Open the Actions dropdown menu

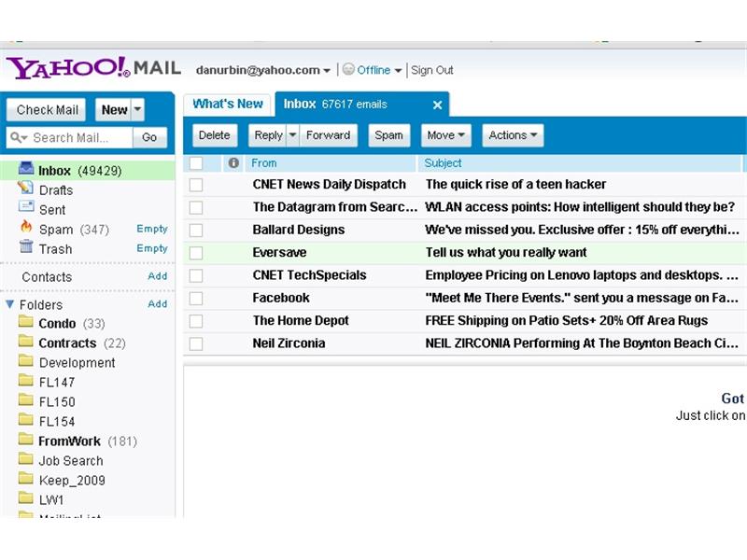[513, 135]
